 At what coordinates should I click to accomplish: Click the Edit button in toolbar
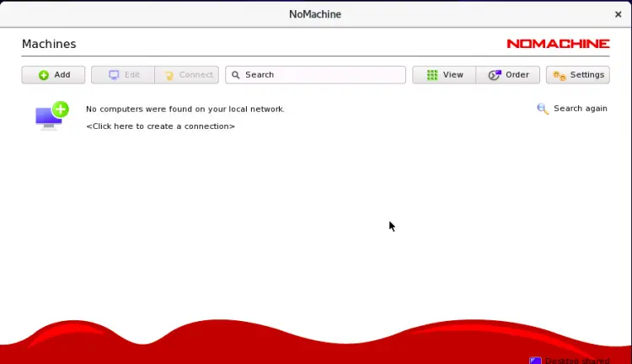[x=123, y=75]
